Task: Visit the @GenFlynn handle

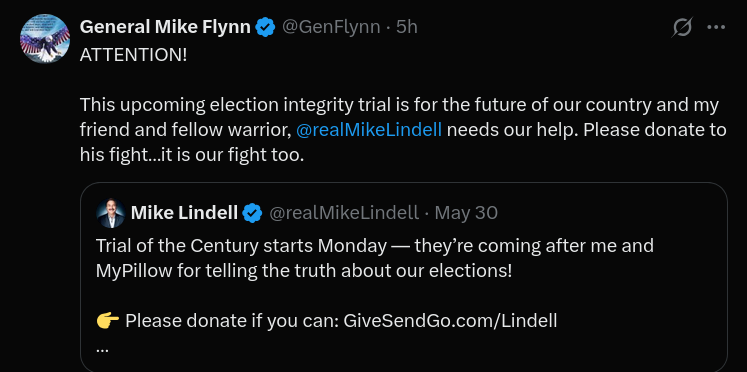Action: pyautogui.click(x=331, y=27)
